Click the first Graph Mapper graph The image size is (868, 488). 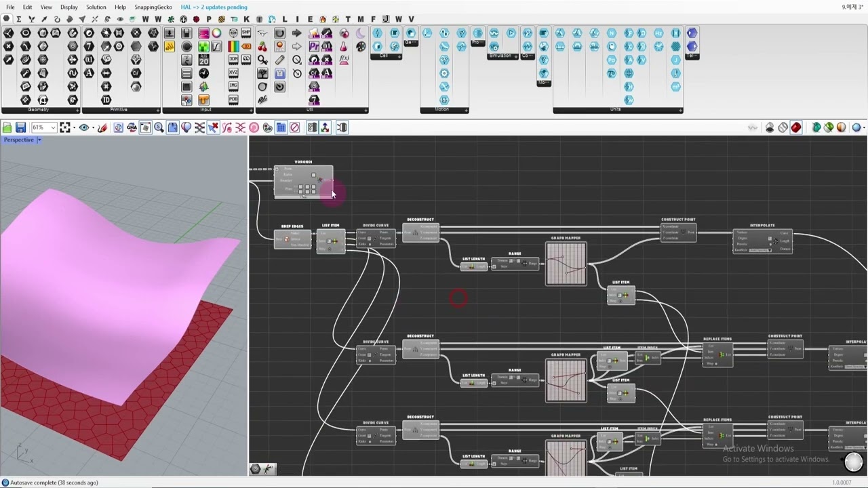566,263
